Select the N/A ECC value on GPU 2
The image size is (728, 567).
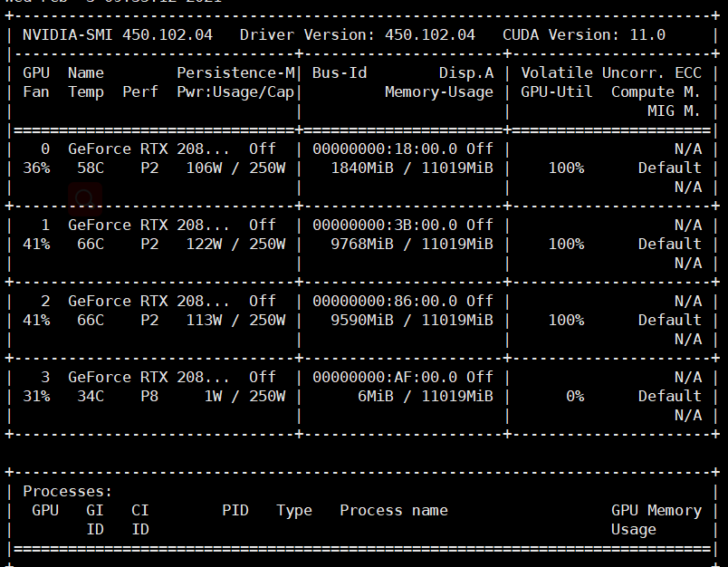[x=688, y=301]
